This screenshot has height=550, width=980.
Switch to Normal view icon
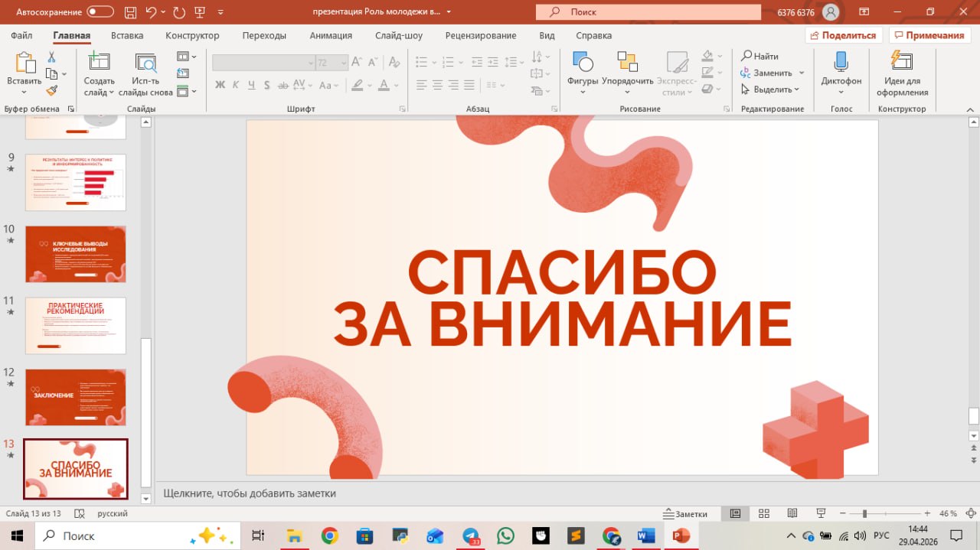point(735,513)
